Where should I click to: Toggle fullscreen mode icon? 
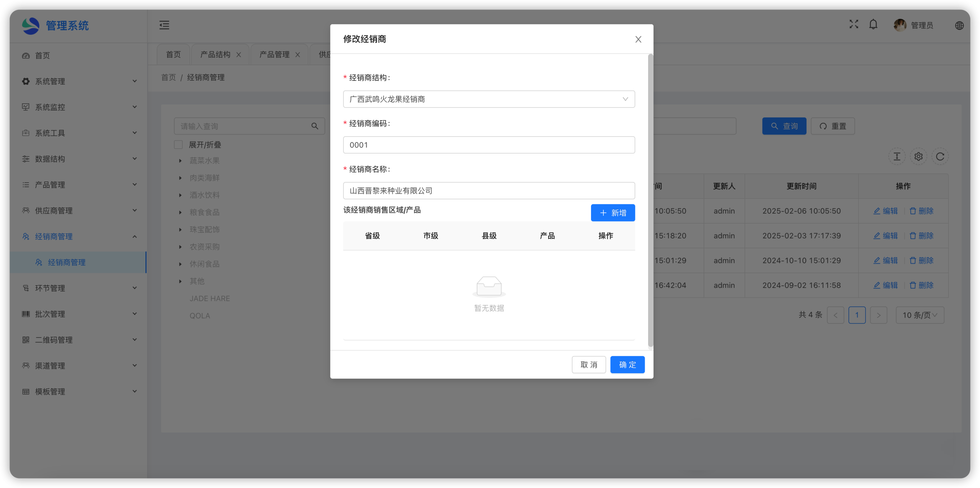[x=854, y=24]
